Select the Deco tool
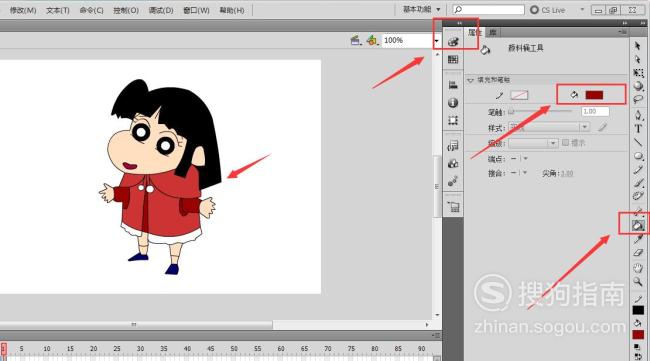The width and height of the screenshot is (650, 361). (638, 196)
